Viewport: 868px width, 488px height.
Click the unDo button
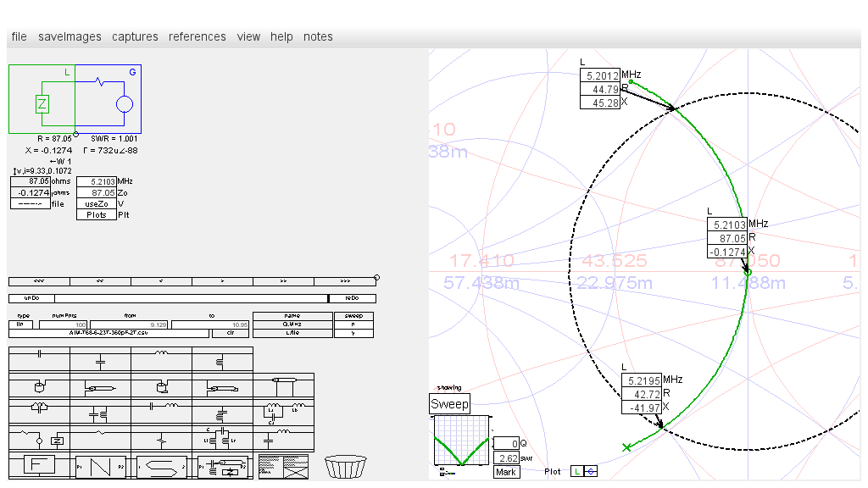click(x=31, y=298)
